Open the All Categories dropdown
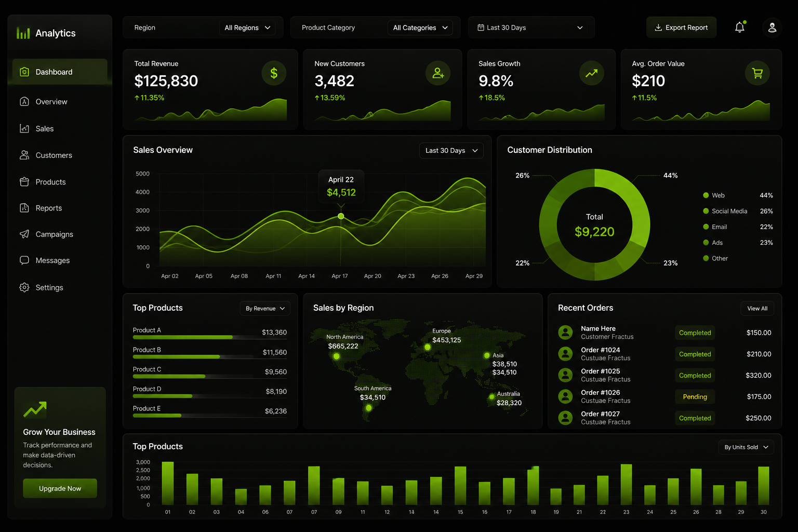The width and height of the screenshot is (798, 532). [420, 28]
